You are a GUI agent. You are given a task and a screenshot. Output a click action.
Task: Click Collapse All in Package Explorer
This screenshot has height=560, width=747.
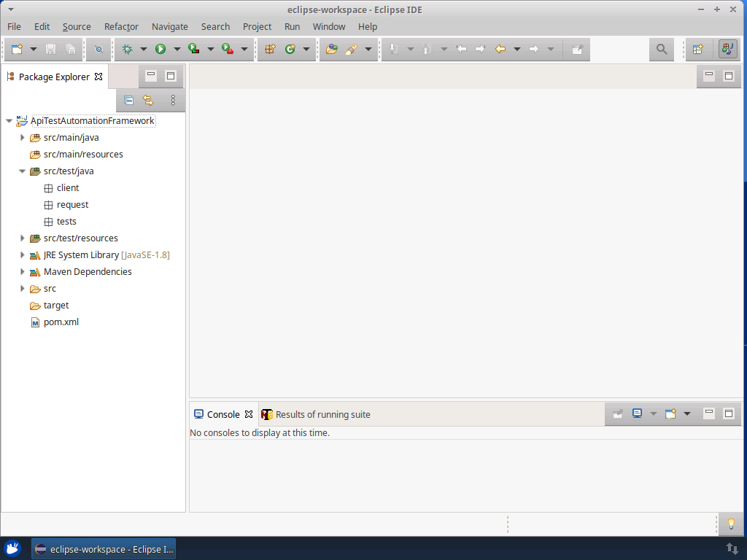pyautogui.click(x=128, y=100)
